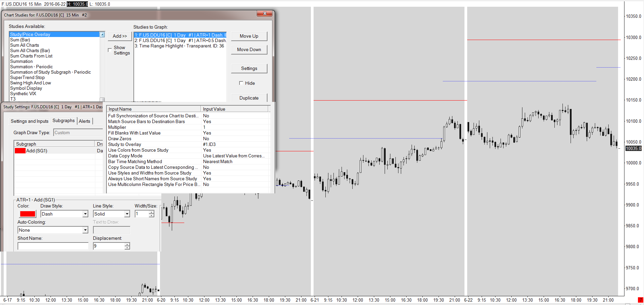Click the Input Name column header

154,109
